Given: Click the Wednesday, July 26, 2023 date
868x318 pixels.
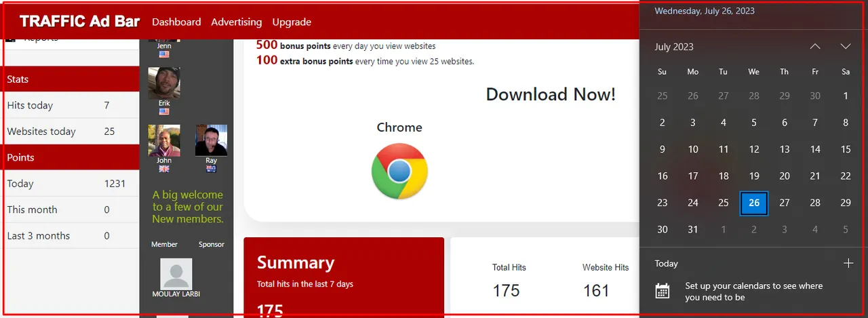Looking at the screenshot, I should pos(705,11).
